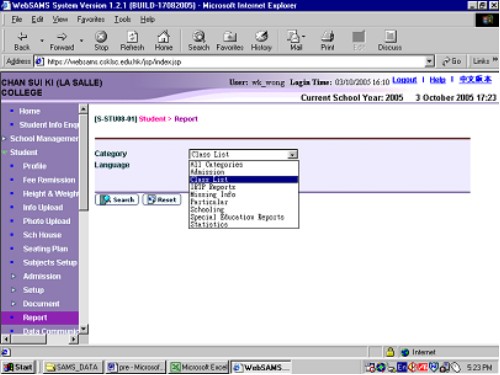Expand the School Management sidebar section

[x=4, y=138]
